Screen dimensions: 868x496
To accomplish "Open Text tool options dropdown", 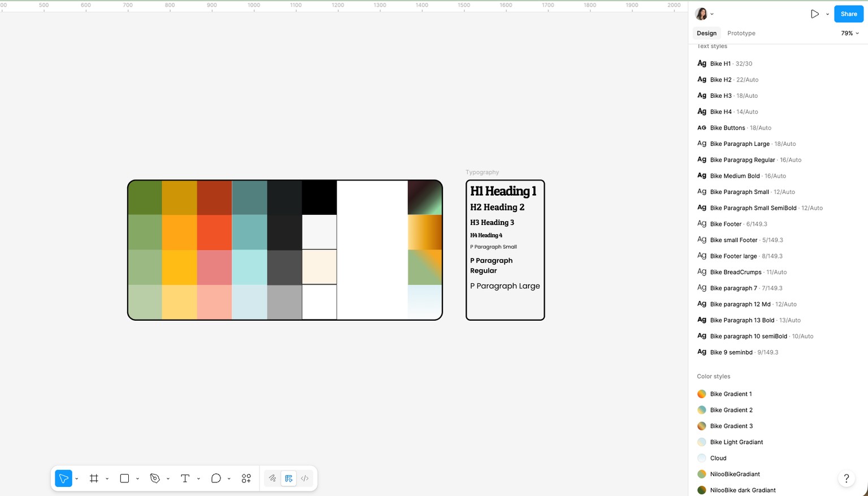I will pyautogui.click(x=198, y=479).
